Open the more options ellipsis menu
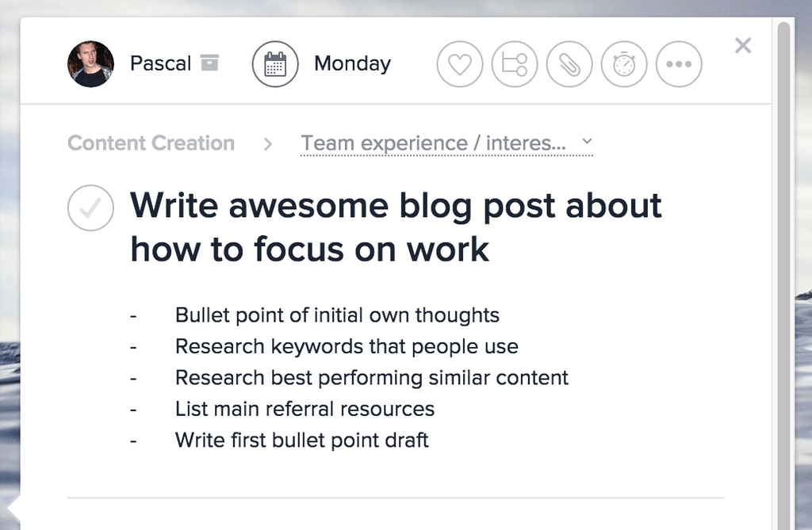 tap(679, 63)
